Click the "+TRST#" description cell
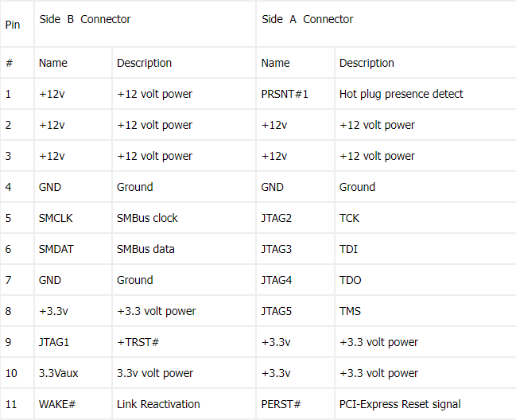 tap(138, 342)
